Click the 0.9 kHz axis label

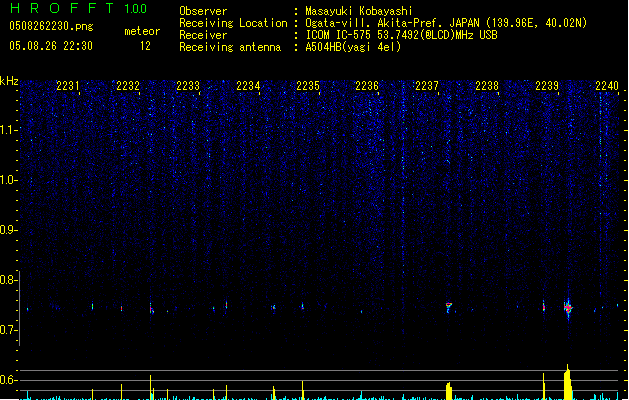[x=8, y=230]
